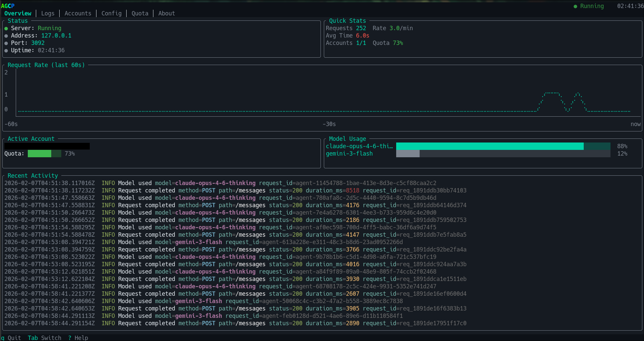Click the now axis label on graph
The height and width of the screenshot is (341, 644).
pyautogui.click(x=636, y=124)
